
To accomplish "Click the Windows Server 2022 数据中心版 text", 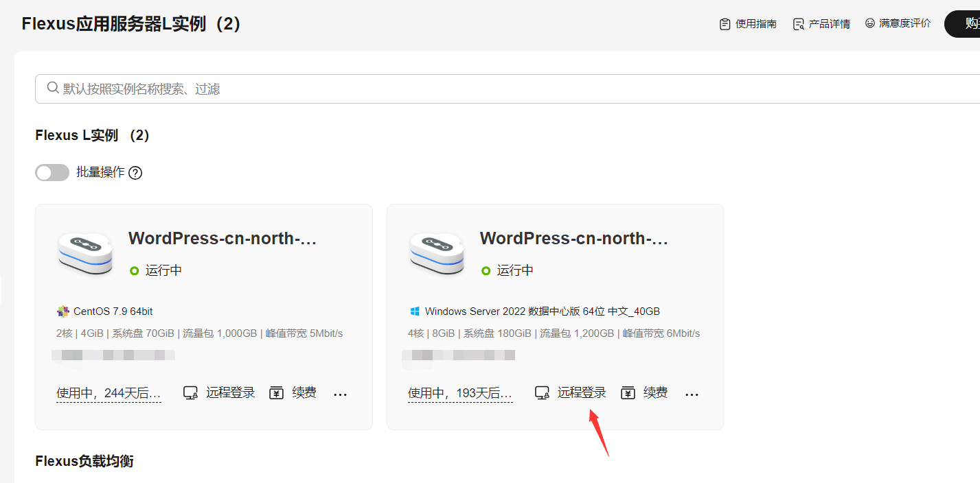I will point(543,311).
